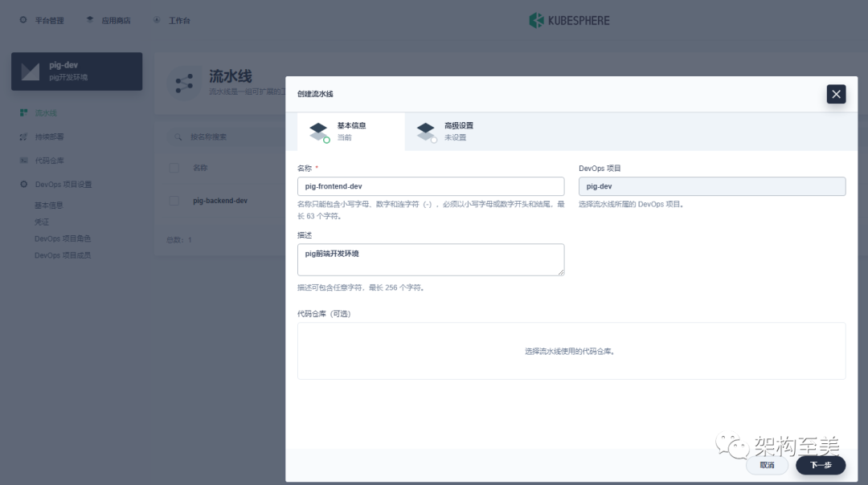Click the code repository sidebar icon
868x485 pixels.
point(23,161)
